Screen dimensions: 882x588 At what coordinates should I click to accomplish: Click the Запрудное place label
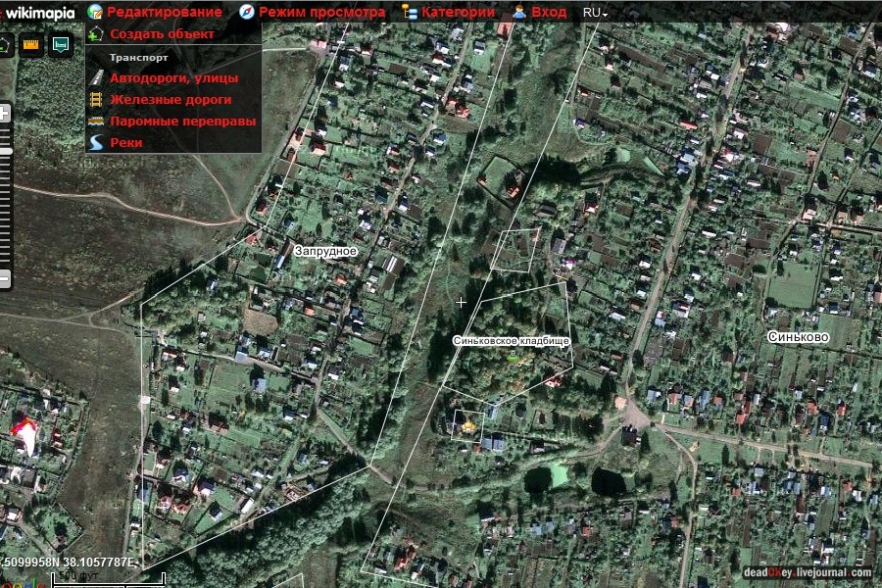[326, 252]
